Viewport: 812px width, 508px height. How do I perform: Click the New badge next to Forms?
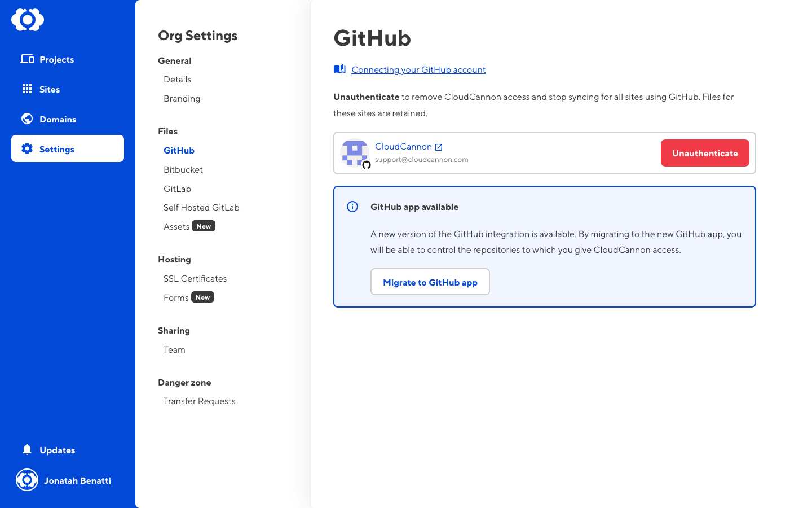202,297
